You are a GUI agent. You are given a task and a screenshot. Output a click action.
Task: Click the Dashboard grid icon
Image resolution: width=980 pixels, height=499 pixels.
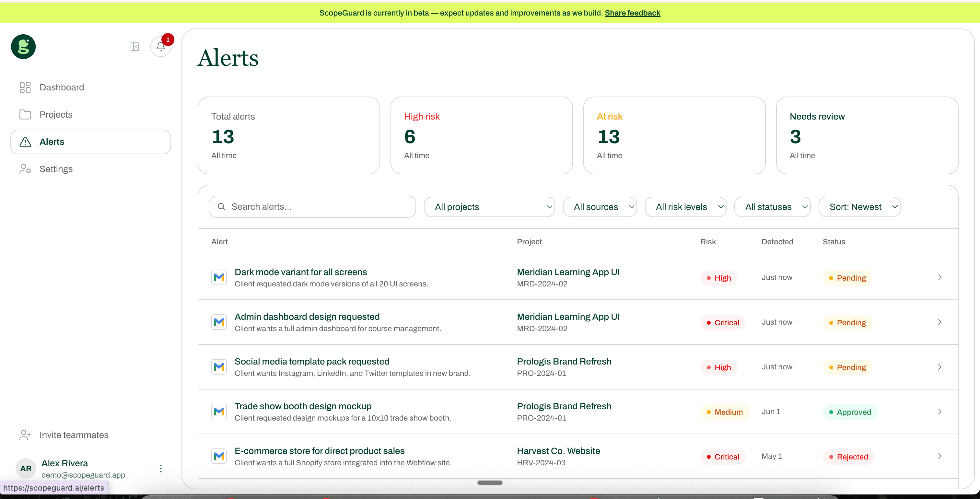click(25, 87)
